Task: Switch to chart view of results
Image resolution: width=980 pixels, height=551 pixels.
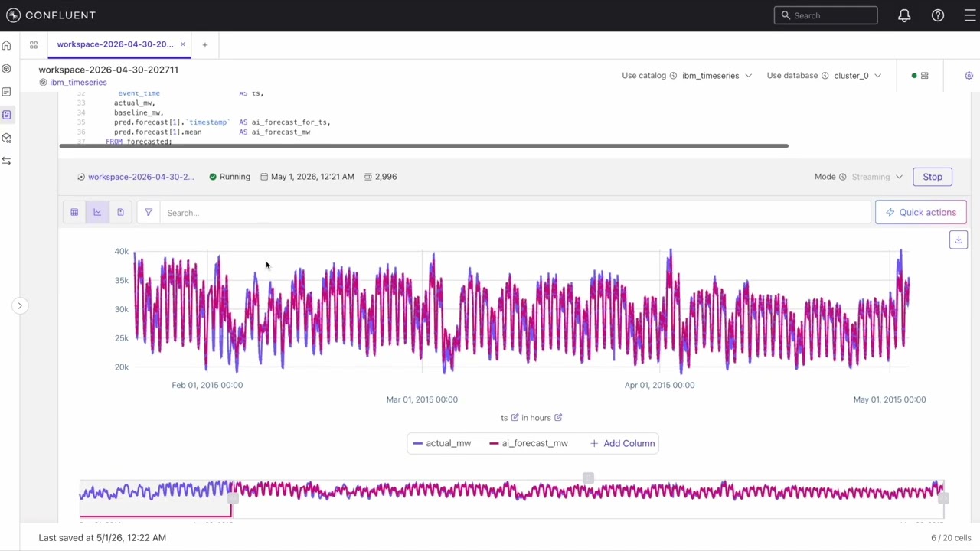Action: (x=97, y=212)
